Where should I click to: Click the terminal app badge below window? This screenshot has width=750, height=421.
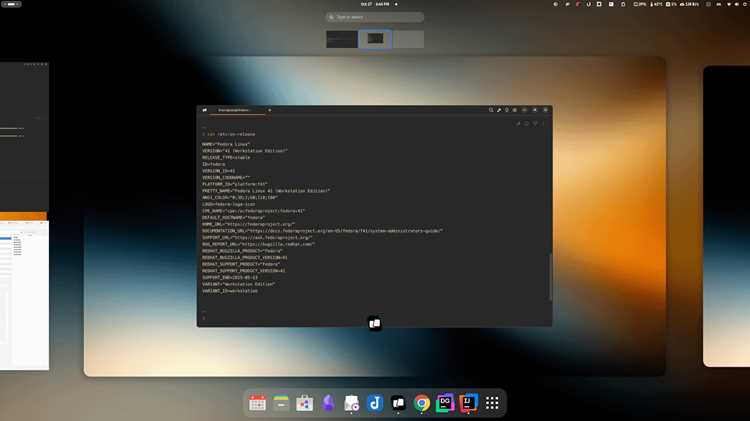click(x=375, y=324)
